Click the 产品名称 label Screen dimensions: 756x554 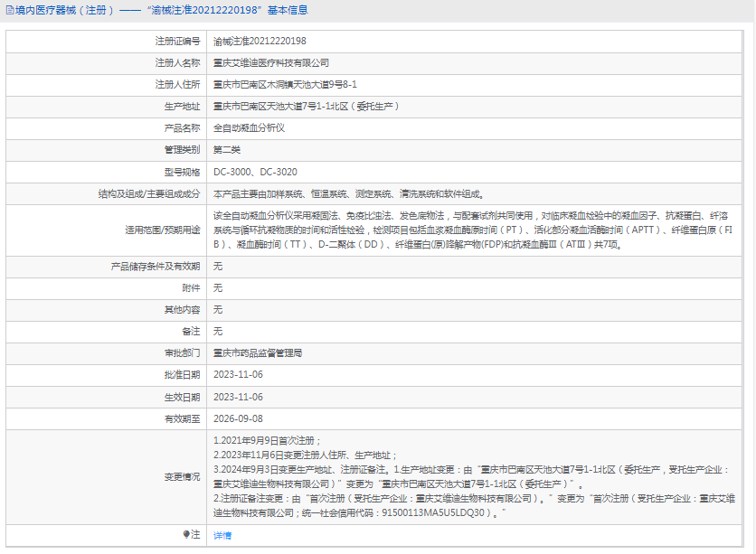point(183,128)
